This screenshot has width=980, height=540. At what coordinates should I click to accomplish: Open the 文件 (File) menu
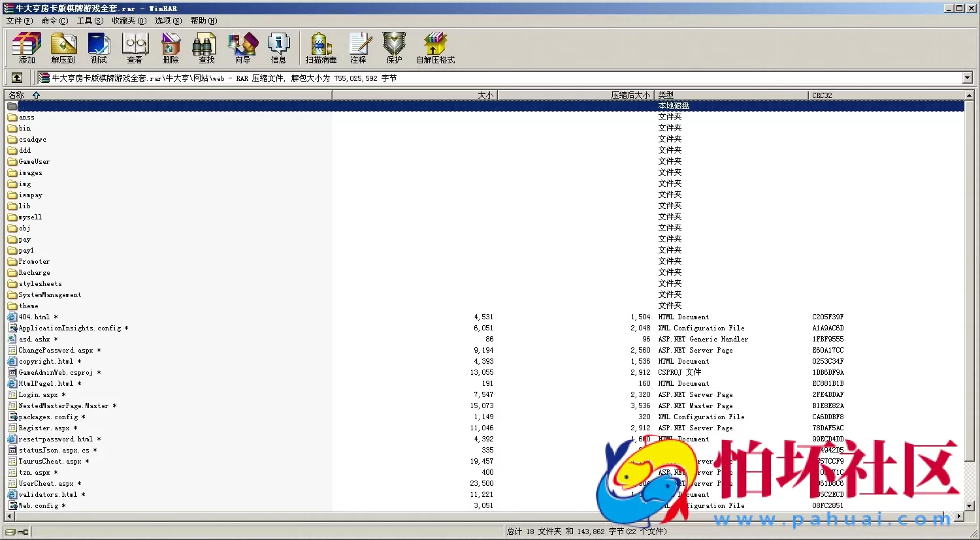(19, 21)
